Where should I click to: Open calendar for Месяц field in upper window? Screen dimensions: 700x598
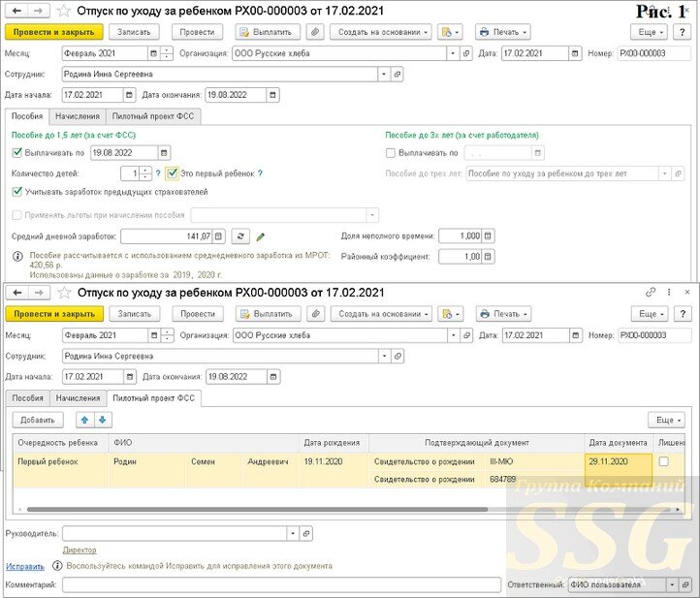click(153, 53)
